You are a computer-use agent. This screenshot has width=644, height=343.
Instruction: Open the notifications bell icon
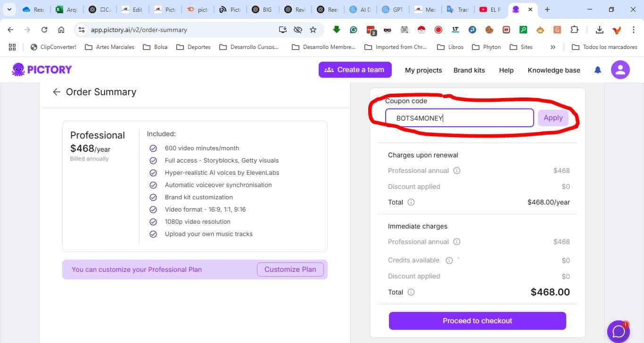[x=598, y=70]
